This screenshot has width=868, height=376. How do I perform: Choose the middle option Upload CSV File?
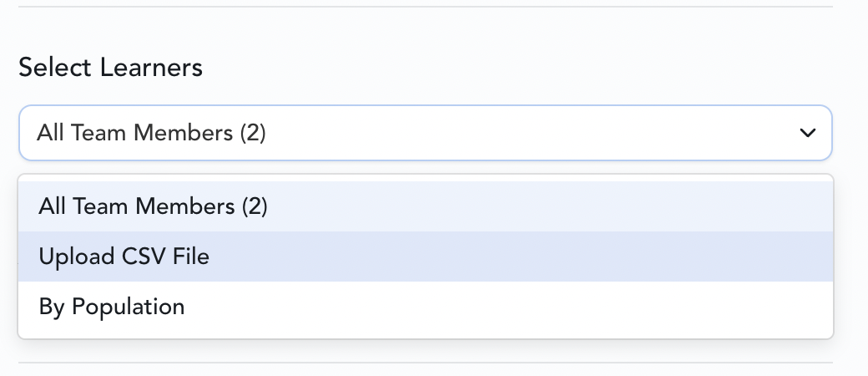click(124, 257)
